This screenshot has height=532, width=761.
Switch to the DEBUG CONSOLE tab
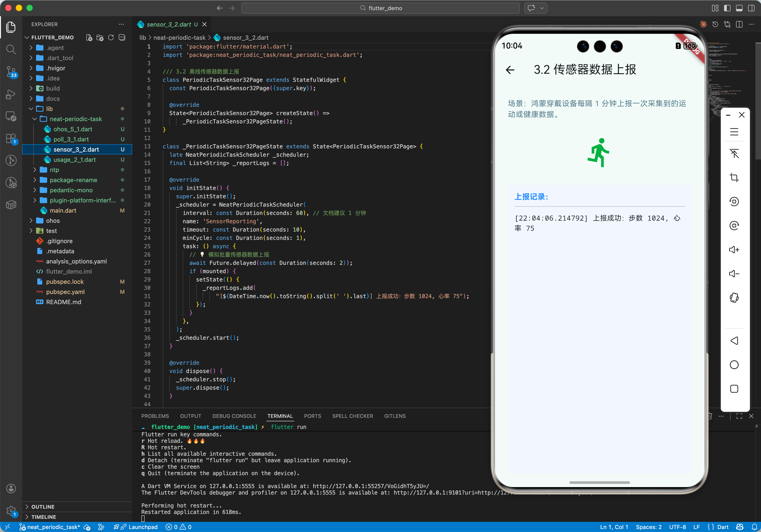click(x=234, y=416)
